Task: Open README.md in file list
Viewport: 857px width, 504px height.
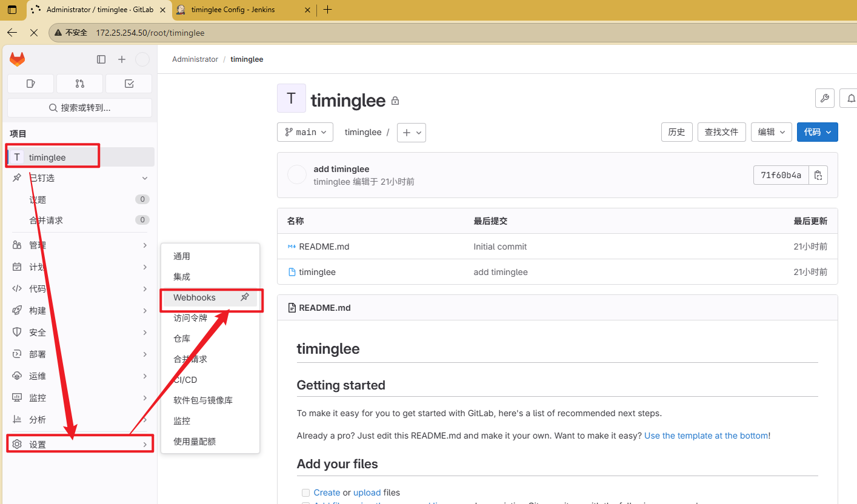Action: (324, 247)
